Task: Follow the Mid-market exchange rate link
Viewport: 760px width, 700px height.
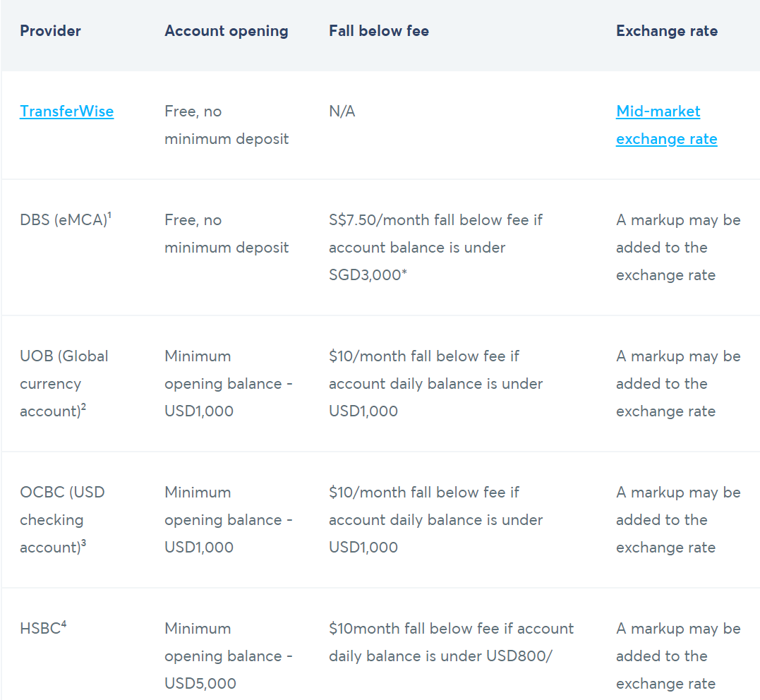Action: click(x=666, y=125)
